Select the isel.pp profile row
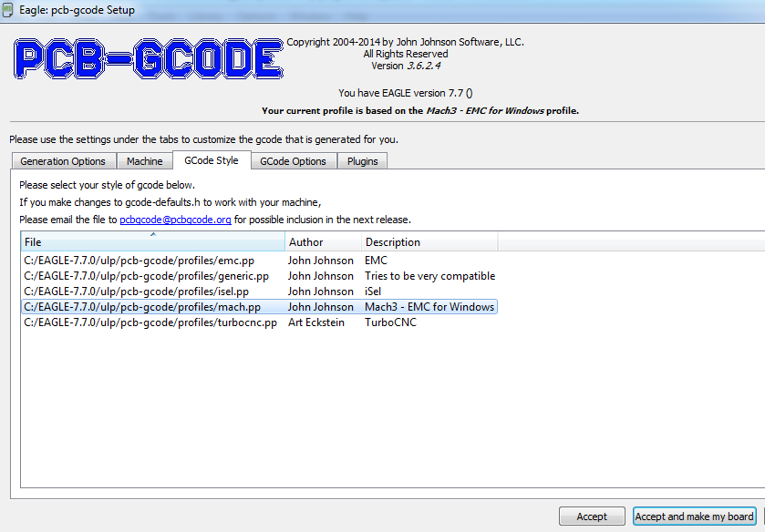The height and width of the screenshot is (532, 765). click(x=259, y=292)
